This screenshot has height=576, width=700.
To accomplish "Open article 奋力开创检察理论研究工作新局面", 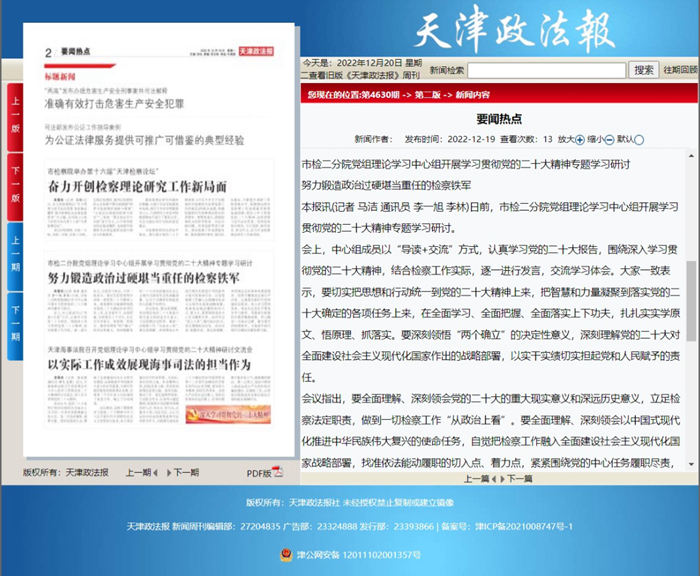I will click(x=138, y=187).
